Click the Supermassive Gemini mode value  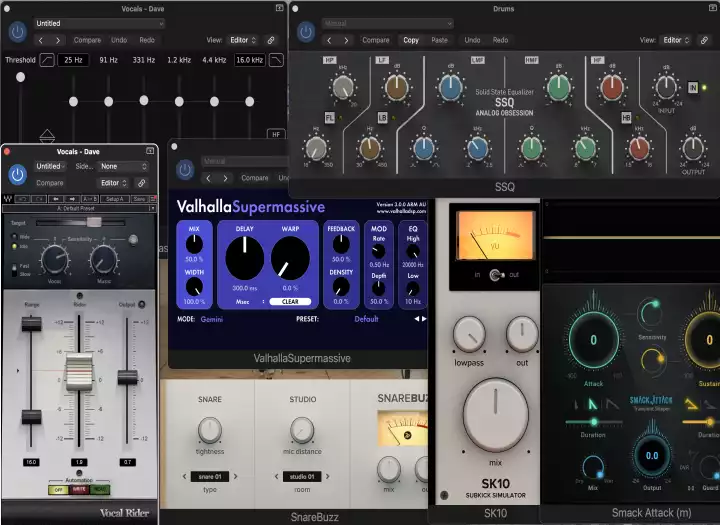(x=212, y=319)
